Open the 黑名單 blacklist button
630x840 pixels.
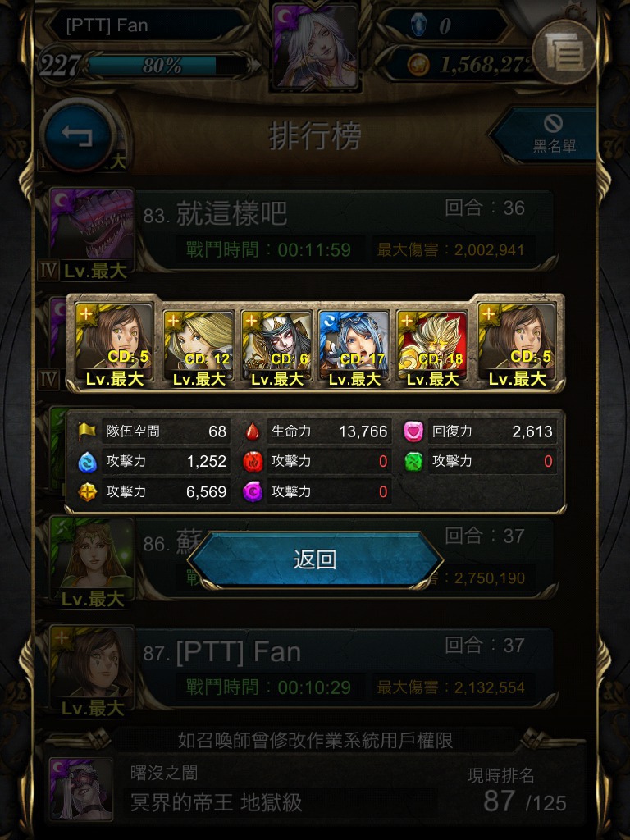[x=546, y=134]
